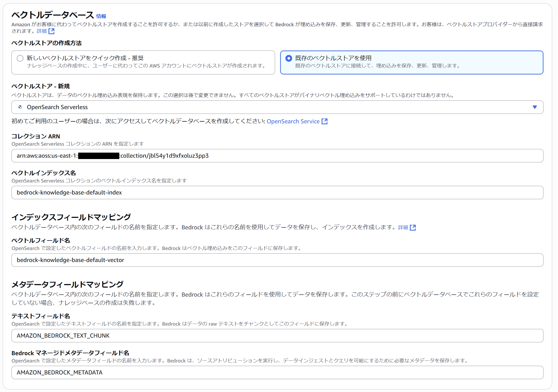The image size is (558, 392).
Task: Click the ベクトルフィールド名 input field
Action: (277, 260)
